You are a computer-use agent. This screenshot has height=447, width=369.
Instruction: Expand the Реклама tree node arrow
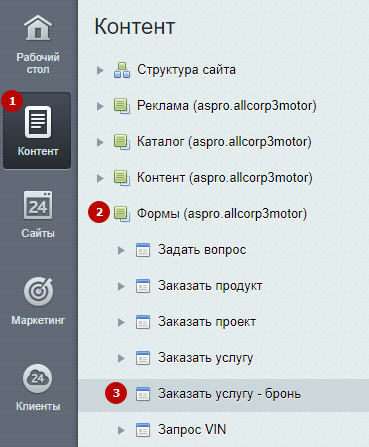(100, 106)
